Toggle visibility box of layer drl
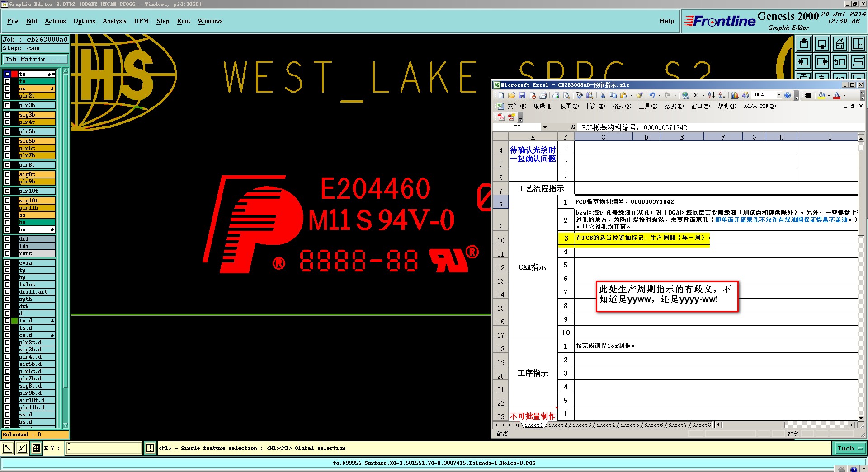Screen dimensions: 868x472 pos(7,239)
